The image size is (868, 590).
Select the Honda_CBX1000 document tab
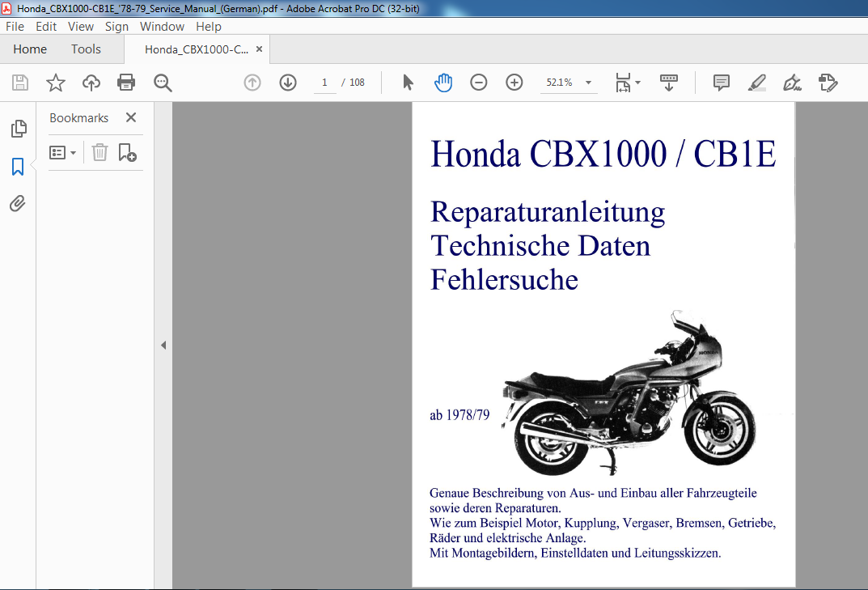pyautogui.click(x=197, y=49)
